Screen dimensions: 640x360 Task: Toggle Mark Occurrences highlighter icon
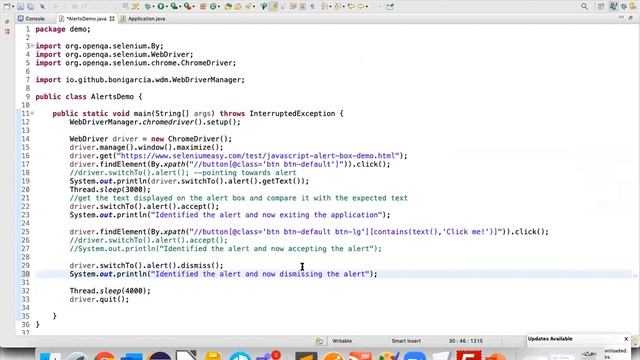pyautogui.click(x=274, y=6)
